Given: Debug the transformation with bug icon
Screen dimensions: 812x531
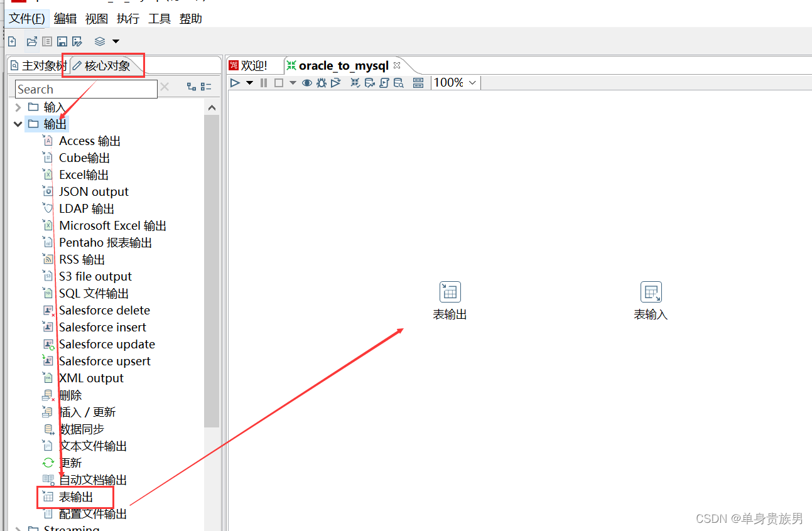Looking at the screenshot, I should tap(322, 82).
